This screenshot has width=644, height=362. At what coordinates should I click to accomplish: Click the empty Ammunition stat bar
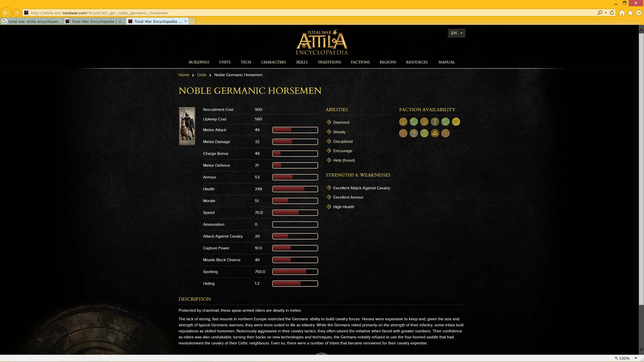[x=295, y=224]
